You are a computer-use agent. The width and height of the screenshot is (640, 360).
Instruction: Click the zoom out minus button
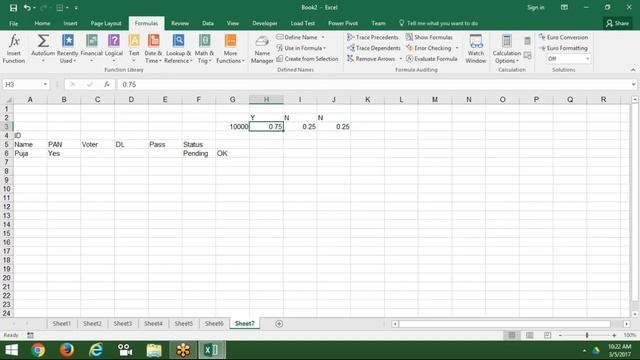[x=560, y=335]
